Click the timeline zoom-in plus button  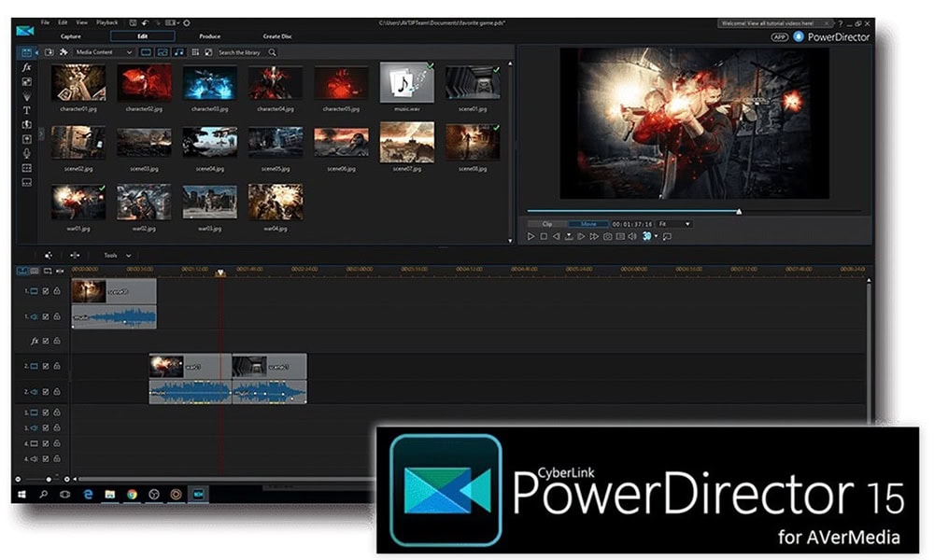(66, 479)
